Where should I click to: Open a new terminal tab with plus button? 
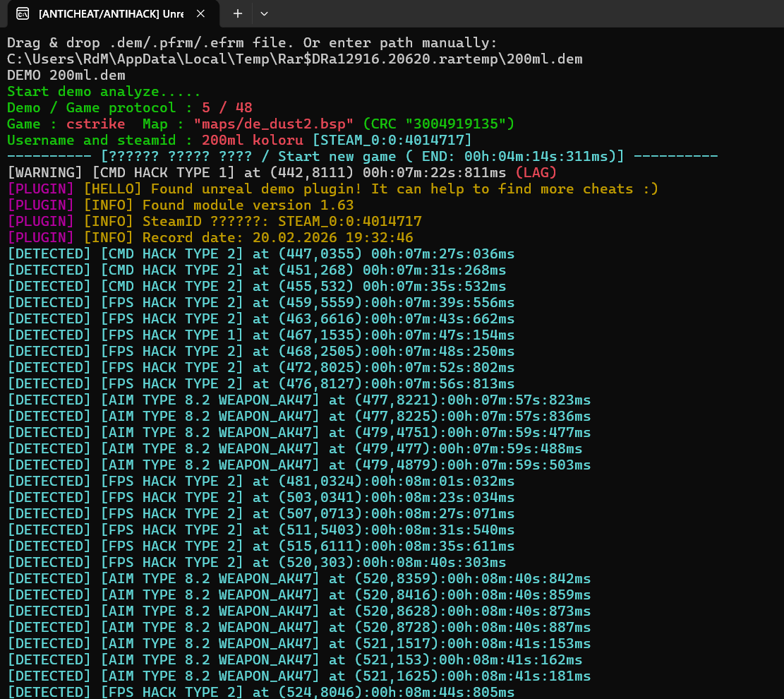pos(238,13)
